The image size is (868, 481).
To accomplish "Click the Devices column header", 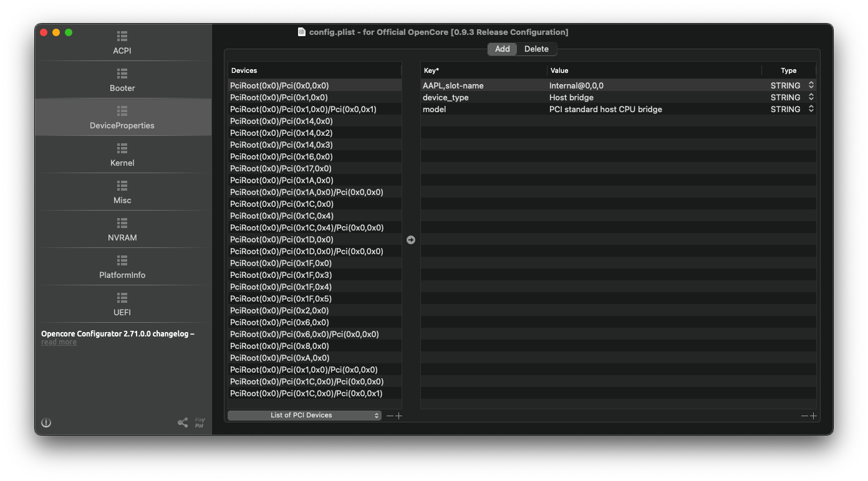I will click(x=315, y=70).
